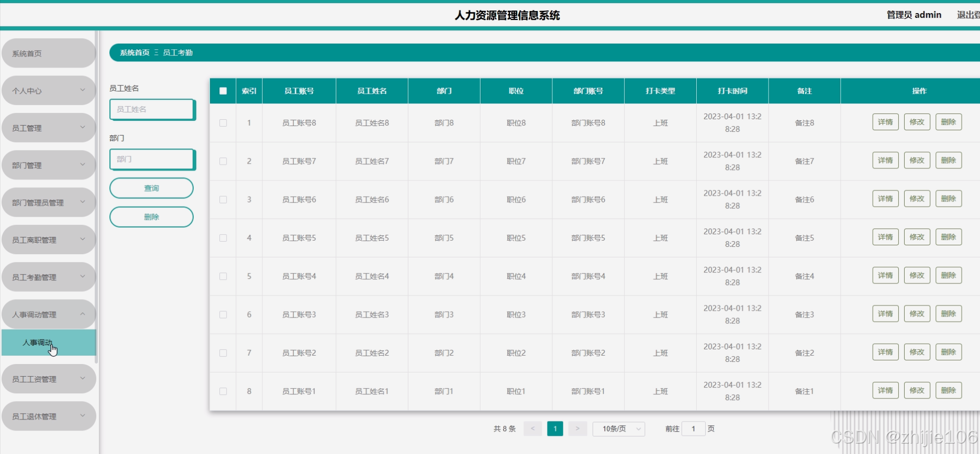Check the row with 员工账号2
980x454 pixels.
click(223, 353)
